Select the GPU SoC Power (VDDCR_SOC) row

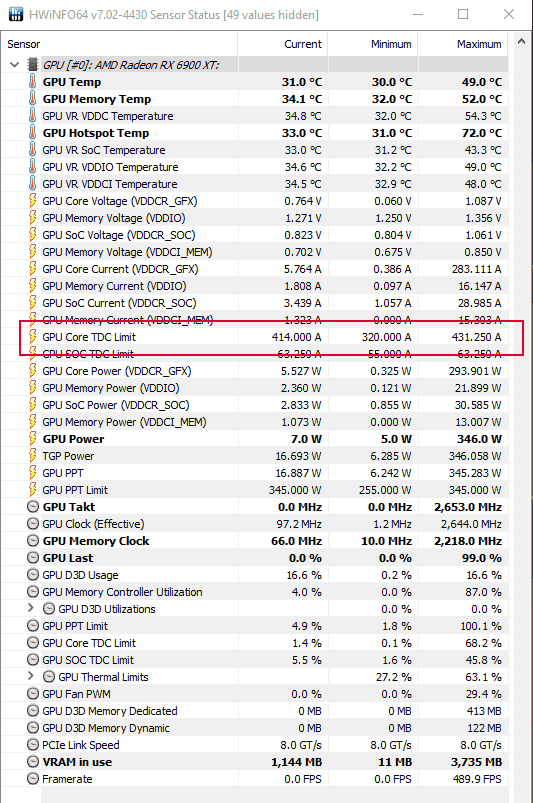(255, 404)
